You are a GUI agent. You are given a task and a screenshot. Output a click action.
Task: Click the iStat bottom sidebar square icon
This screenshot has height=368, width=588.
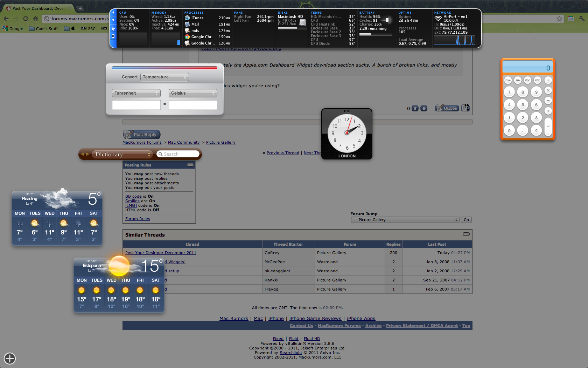(x=113, y=36)
